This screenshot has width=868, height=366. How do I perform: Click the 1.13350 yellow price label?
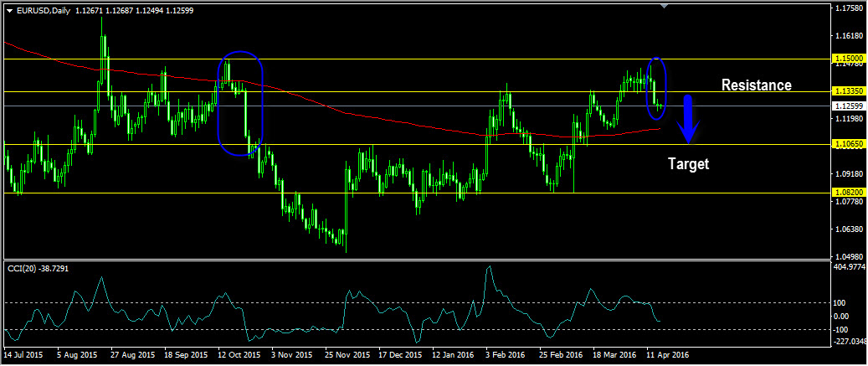849,90
